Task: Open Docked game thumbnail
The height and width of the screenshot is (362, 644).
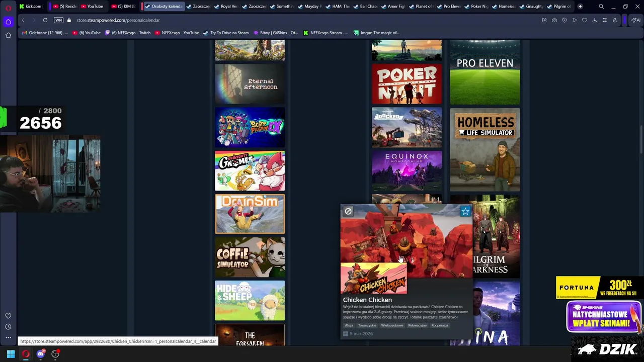Action: click(407, 127)
